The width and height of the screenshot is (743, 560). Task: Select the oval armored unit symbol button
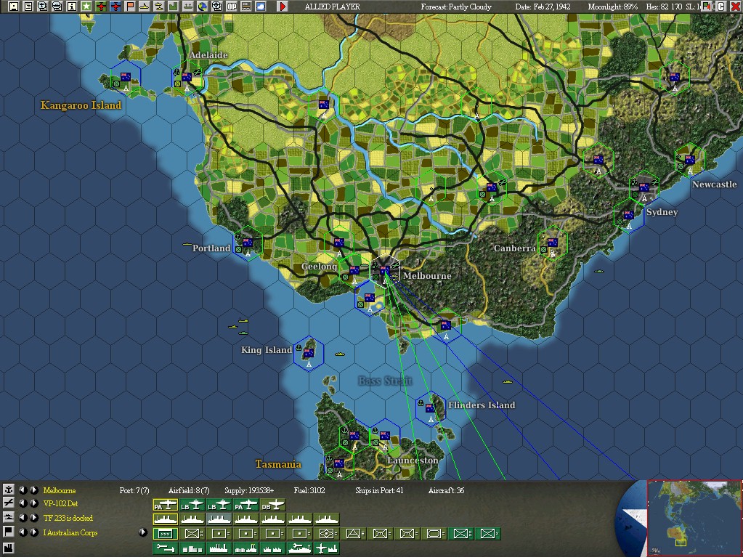[x=434, y=534]
